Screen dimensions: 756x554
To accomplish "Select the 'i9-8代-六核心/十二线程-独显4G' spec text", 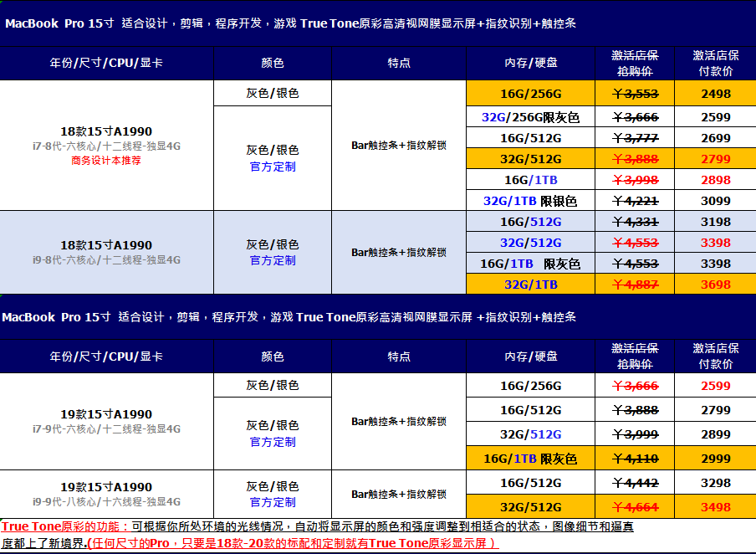I will click(106, 260).
